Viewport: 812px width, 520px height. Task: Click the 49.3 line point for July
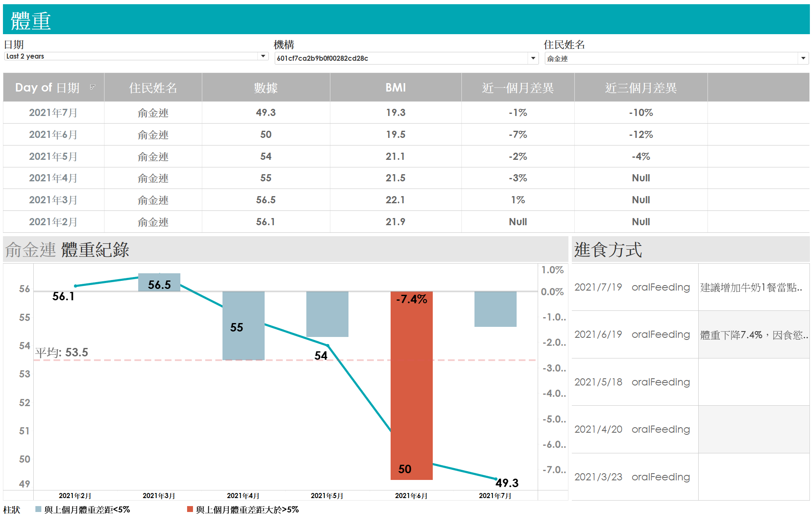(496, 479)
